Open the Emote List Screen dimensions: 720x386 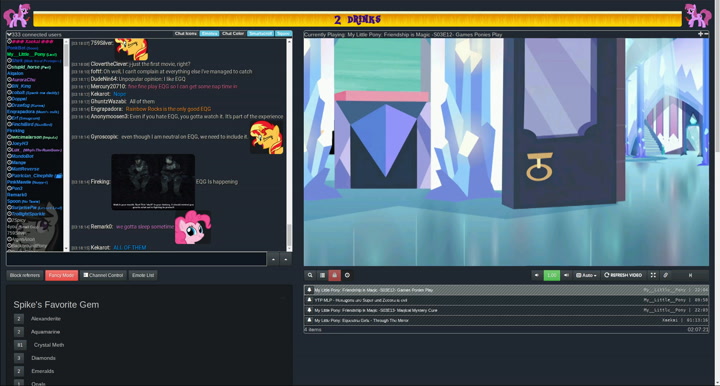pyautogui.click(x=143, y=275)
